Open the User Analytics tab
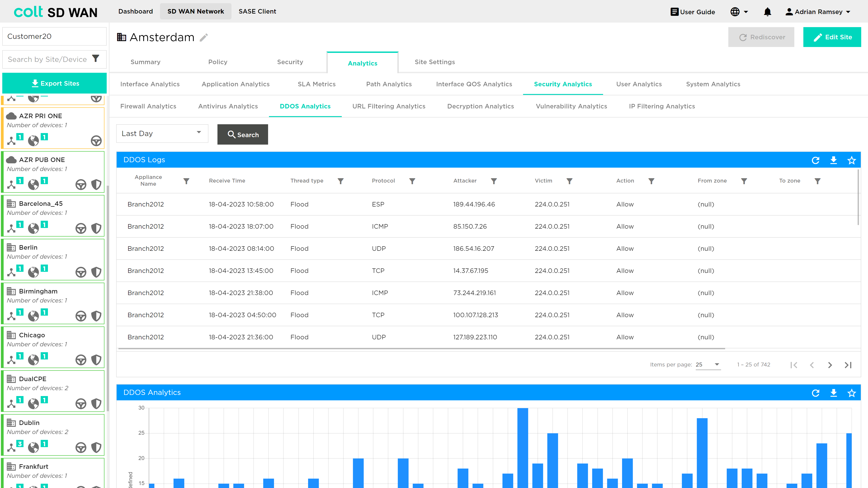 coord(639,84)
